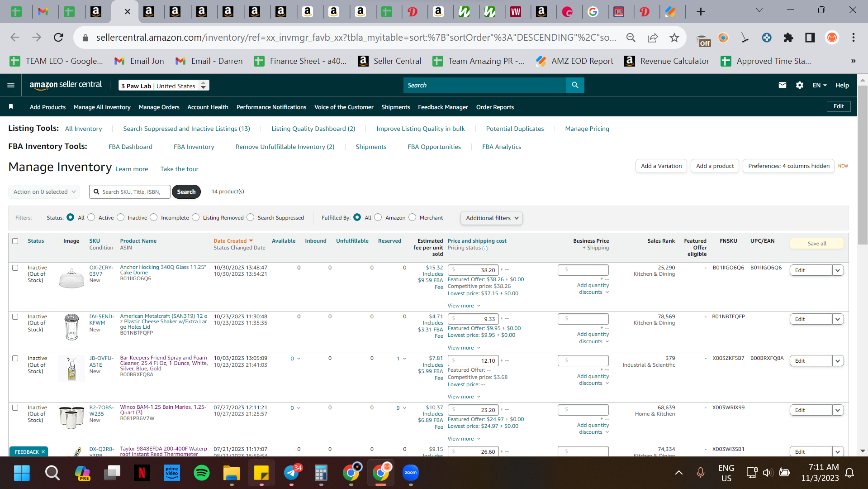Open the EN language dropdown
The image size is (868, 489).
pyautogui.click(x=820, y=85)
